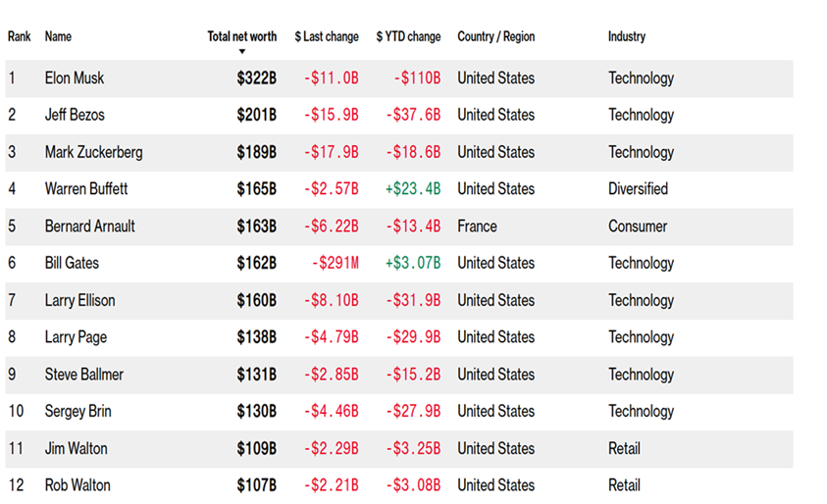
Task: Click the Rank column header
Action: point(20,36)
